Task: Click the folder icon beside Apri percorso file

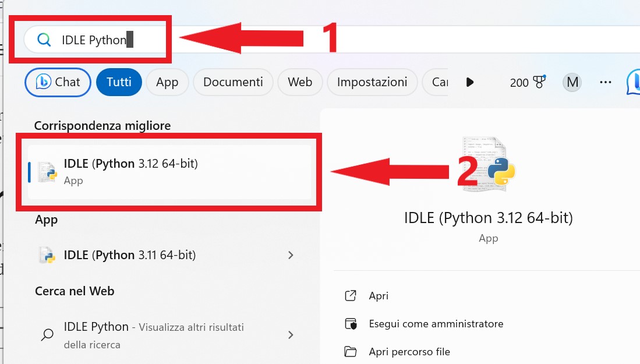Action: [350, 352]
